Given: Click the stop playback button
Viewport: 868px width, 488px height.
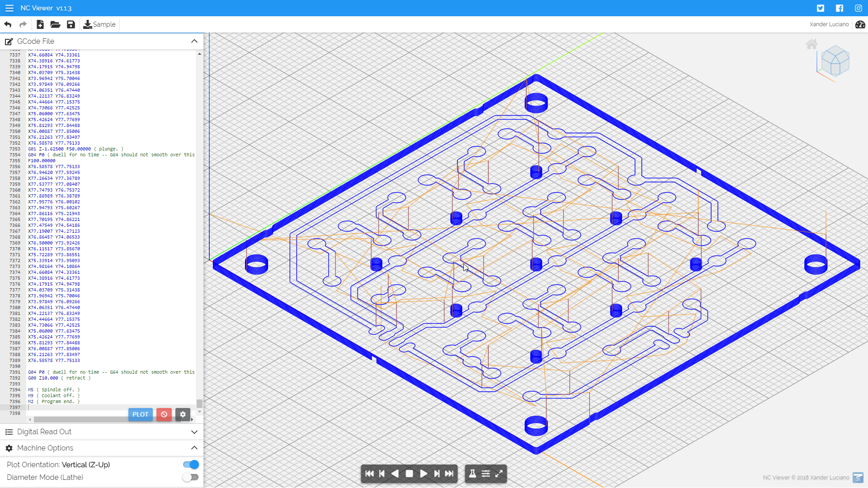Looking at the screenshot, I should pos(409,474).
